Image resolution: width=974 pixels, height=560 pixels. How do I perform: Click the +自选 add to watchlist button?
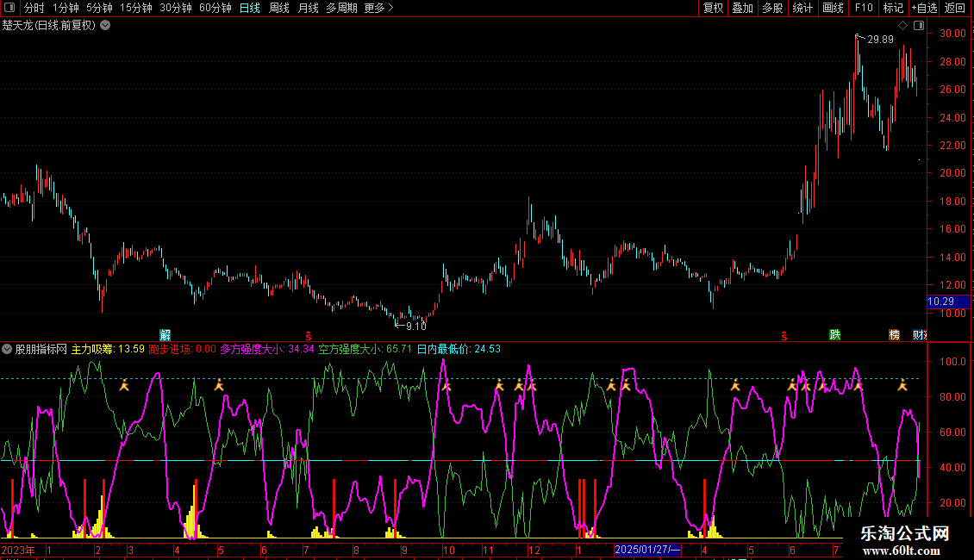tap(924, 9)
